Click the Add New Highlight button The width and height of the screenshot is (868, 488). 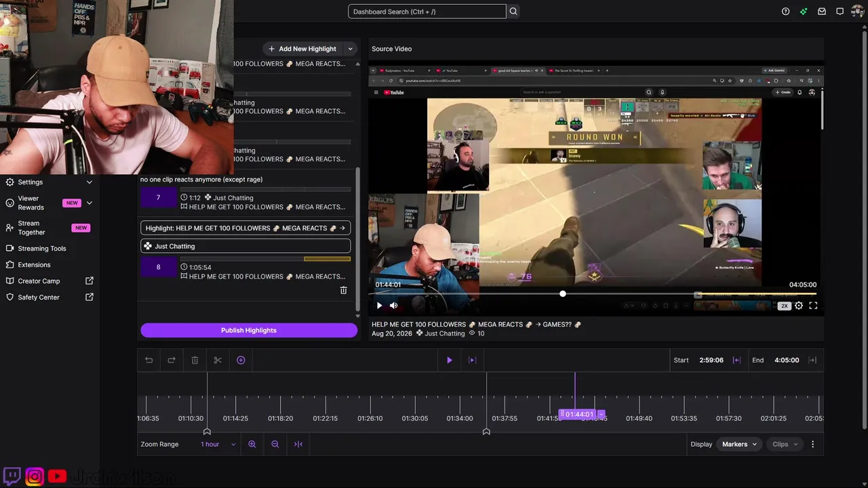pyautogui.click(x=302, y=49)
